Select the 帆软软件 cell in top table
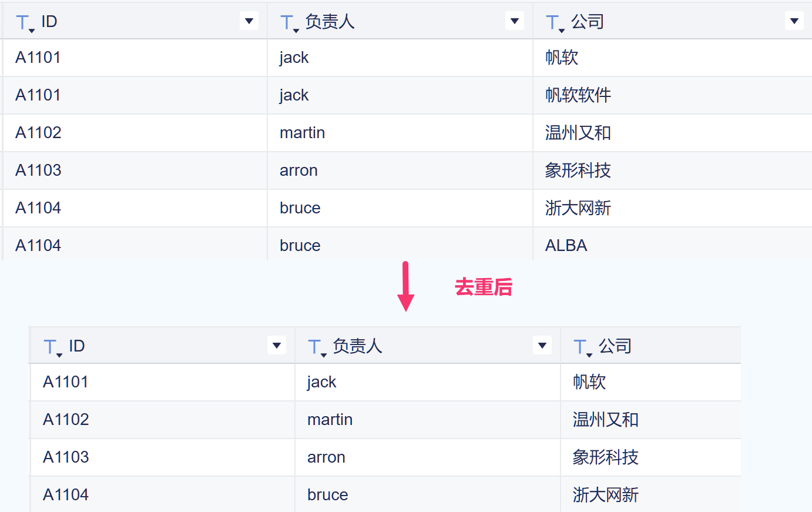The width and height of the screenshot is (812, 512). (x=578, y=95)
